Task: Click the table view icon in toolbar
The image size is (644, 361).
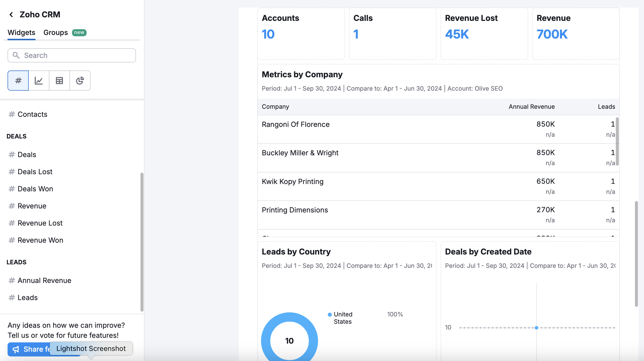Action: click(x=59, y=80)
